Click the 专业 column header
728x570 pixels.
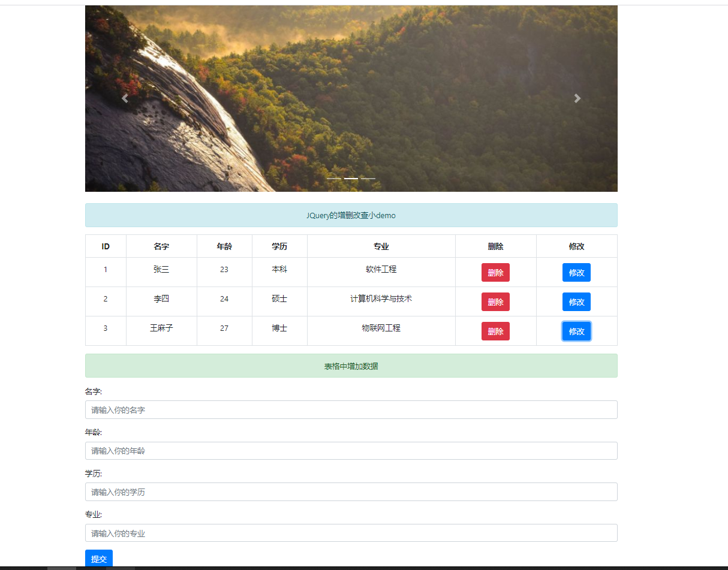(x=381, y=246)
